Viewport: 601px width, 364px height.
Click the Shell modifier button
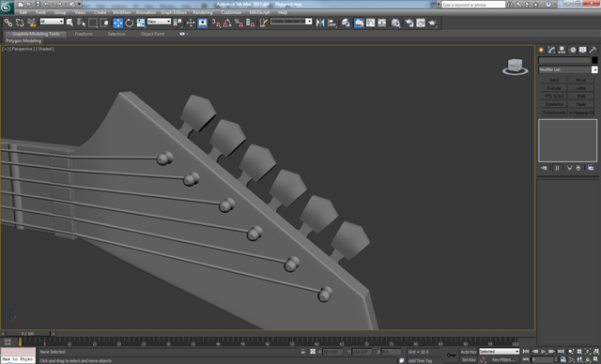tap(581, 96)
